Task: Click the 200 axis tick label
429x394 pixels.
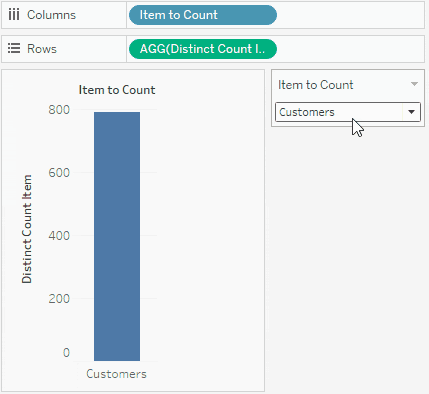Action: coord(59,298)
